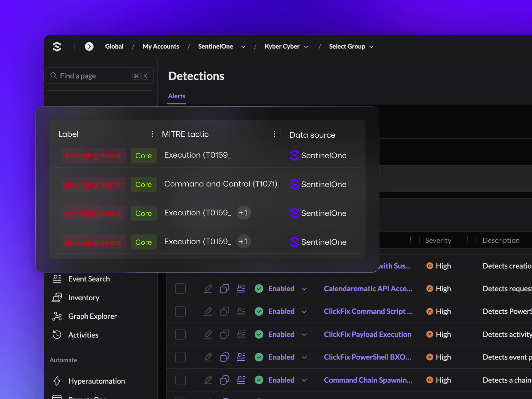
Task: Open event search for ClickFix PowerShell BXO
Action: [x=241, y=357]
